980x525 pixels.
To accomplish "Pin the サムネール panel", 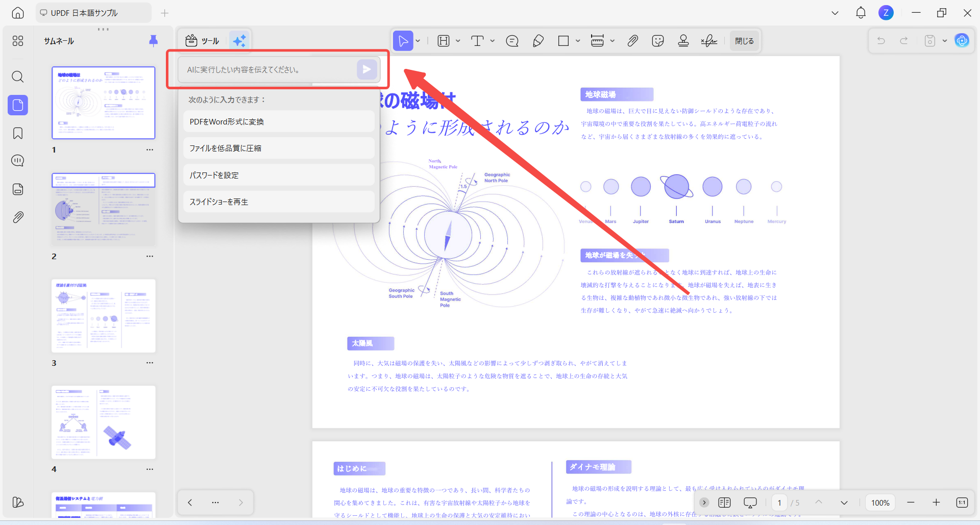I will 153,41.
